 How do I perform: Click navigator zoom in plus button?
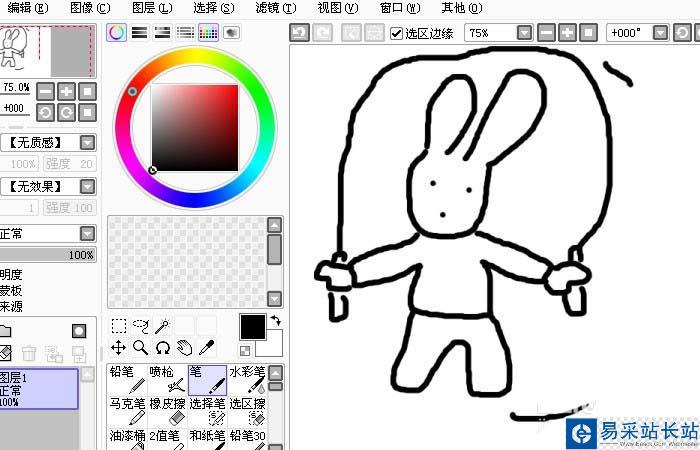(x=67, y=92)
